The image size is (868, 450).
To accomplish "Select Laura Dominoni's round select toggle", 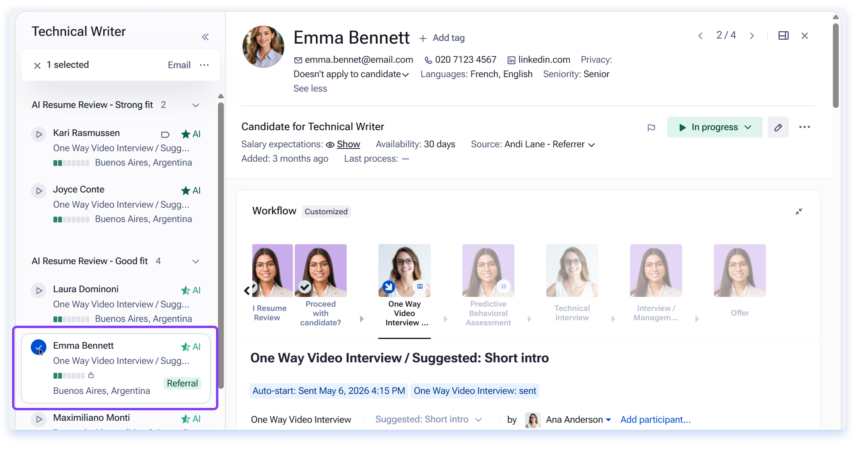I will [x=39, y=291].
